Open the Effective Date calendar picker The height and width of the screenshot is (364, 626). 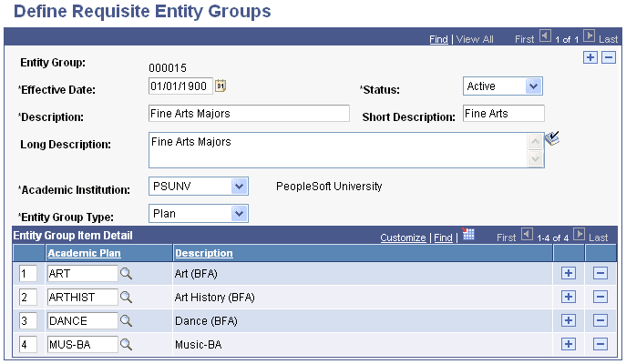click(x=221, y=86)
